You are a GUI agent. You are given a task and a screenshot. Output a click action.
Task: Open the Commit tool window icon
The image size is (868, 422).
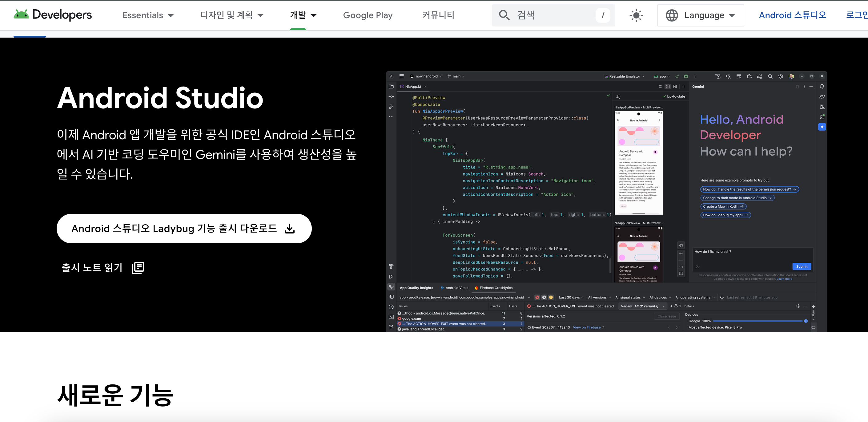click(391, 97)
